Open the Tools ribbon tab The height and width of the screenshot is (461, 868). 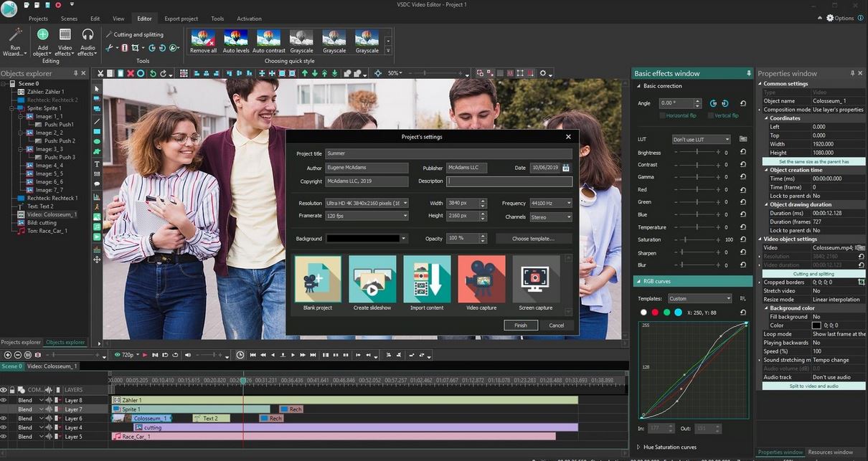point(217,19)
